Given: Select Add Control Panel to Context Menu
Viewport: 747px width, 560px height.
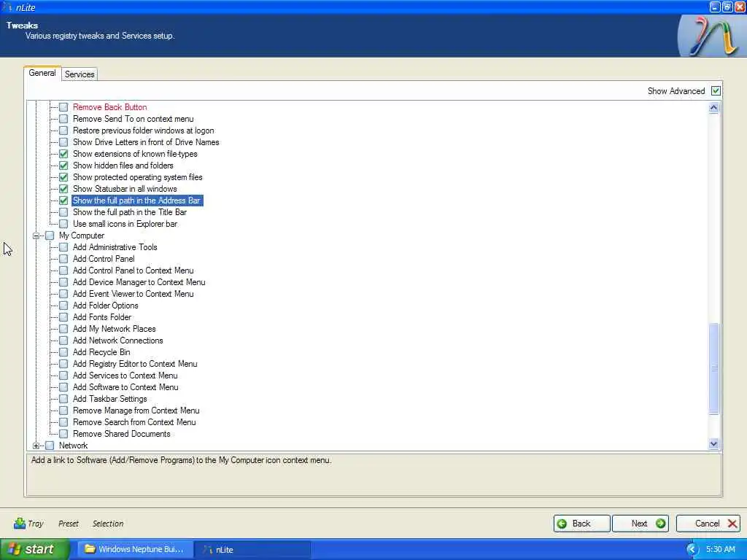Looking at the screenshot, I should point(133,271).
